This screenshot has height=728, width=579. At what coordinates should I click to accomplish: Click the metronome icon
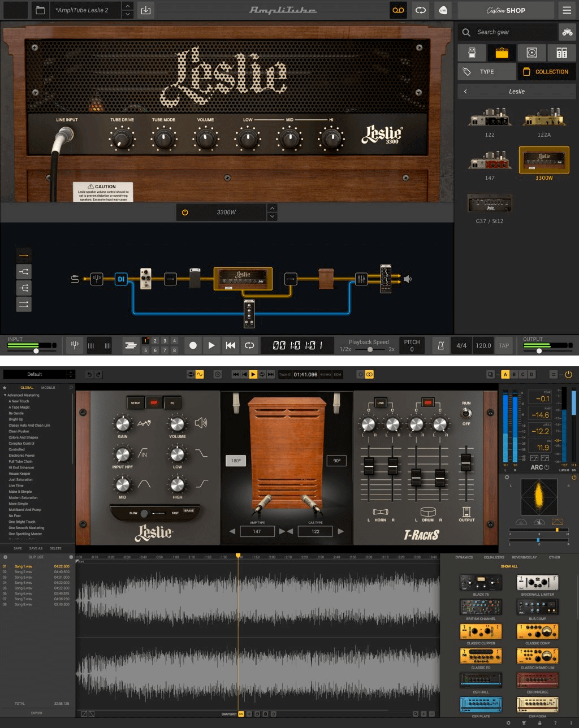441,345
